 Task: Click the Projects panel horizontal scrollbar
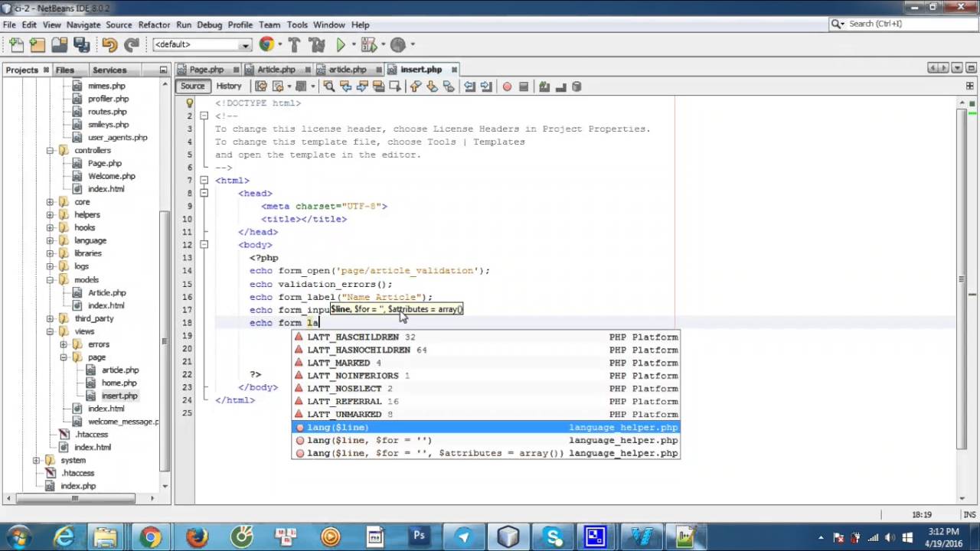click(74, 498)
